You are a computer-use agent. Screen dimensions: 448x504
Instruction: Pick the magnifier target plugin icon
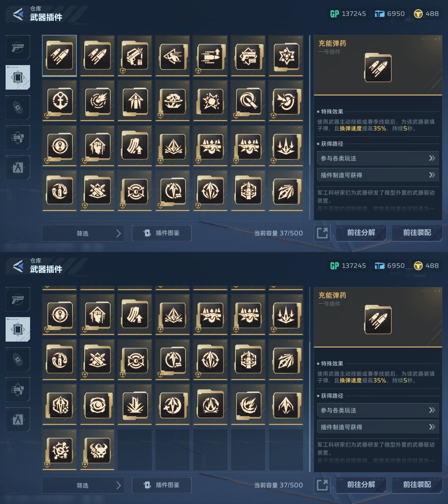[248, 101]
